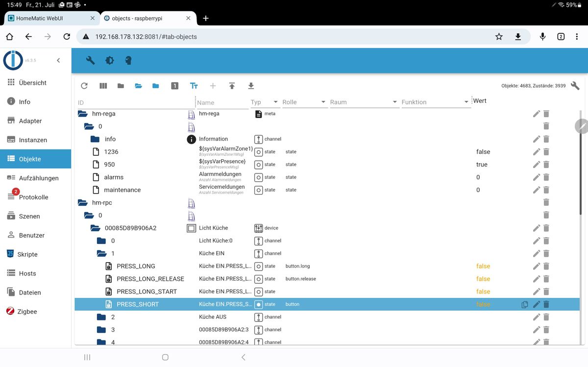This screenshot has width=588, height=367.
Task: Collapse the hm-rega folder
Action: (x=83, y=114)
